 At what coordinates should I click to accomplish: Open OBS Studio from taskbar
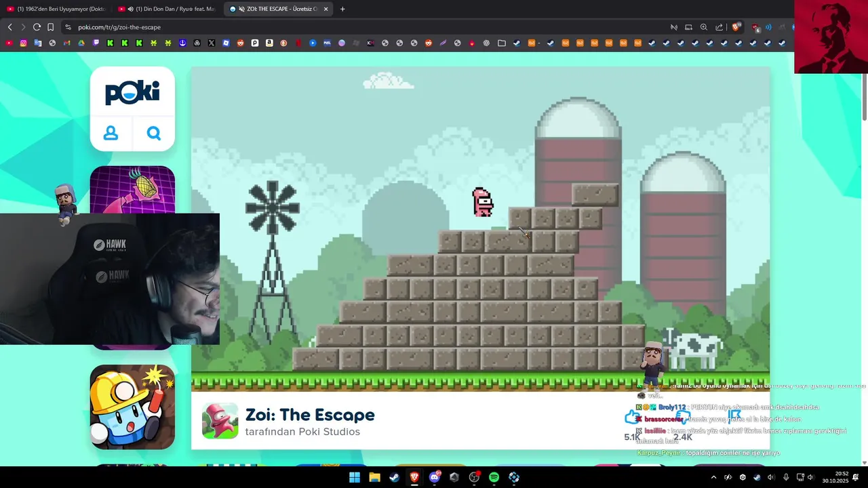tap(474, 477)
